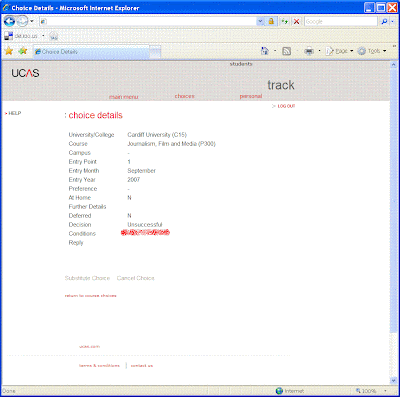Click the Unsuccessful decision value
Screen dimensions: 400x397
[x=145, y=225]
